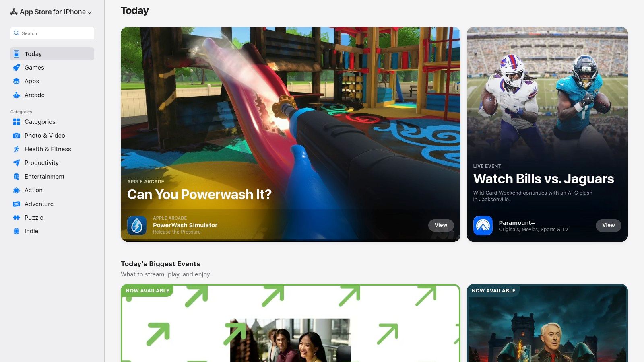Open the Apps section
The image size is (644, 362).
coord(52,81)
